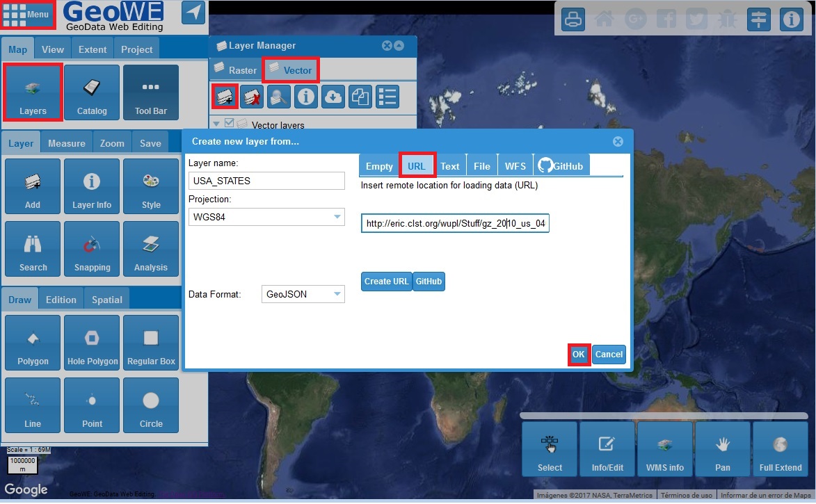Add a new vector layer
This screenshot has height=504, width=816.
(x=225, y=97)
